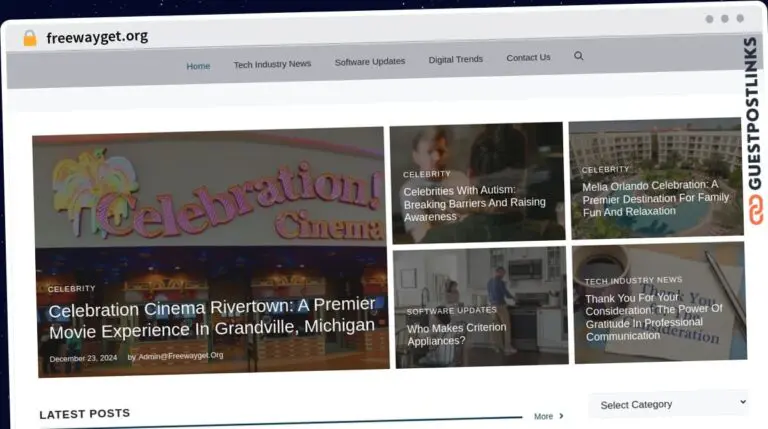Open the Select Category dropdown
Viewport: 768px width, 429px height.
(669, 404)
